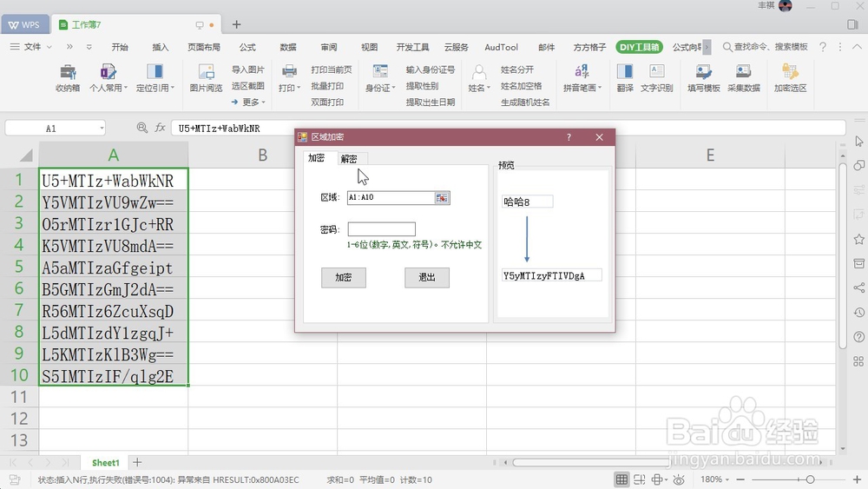Expand the ribbon tabs overflow arrow after 公式向导
868x489 pixels.
click(707, 47)
